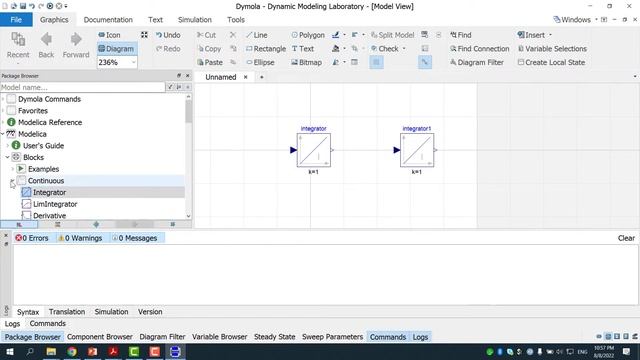640x360 pixels.
Task: Select Favorites in package browser
Action: click(33, 111)
